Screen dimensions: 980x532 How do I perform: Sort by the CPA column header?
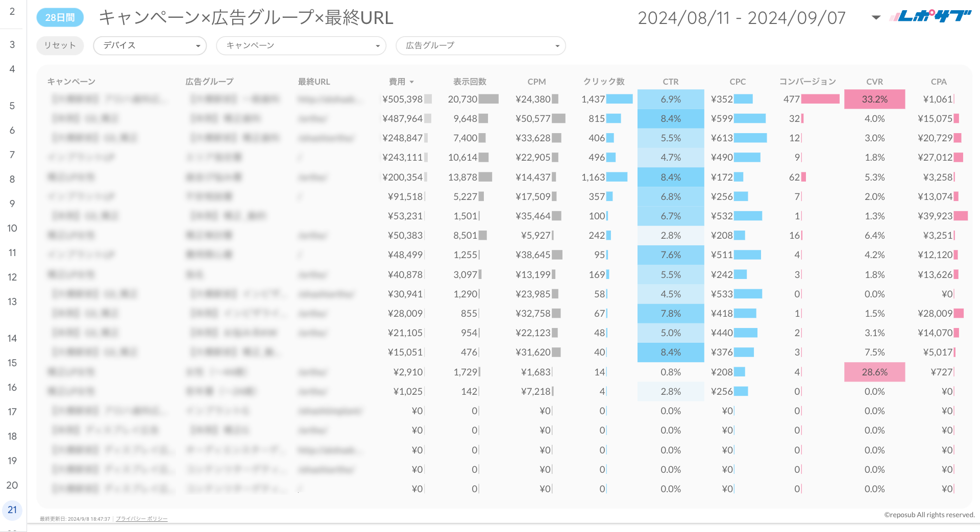pos(938,82)
